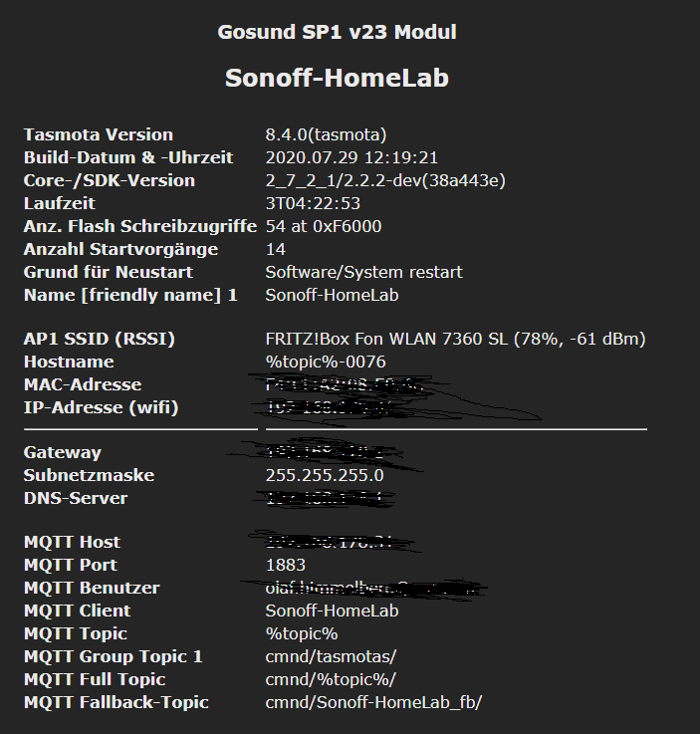
Task: Select the build date 2020.07.29 12:19:21
Action: click(351, 157)
